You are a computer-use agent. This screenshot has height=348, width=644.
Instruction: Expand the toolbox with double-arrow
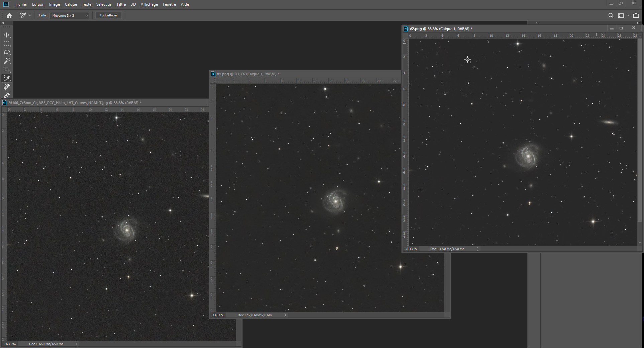point(3,23)
